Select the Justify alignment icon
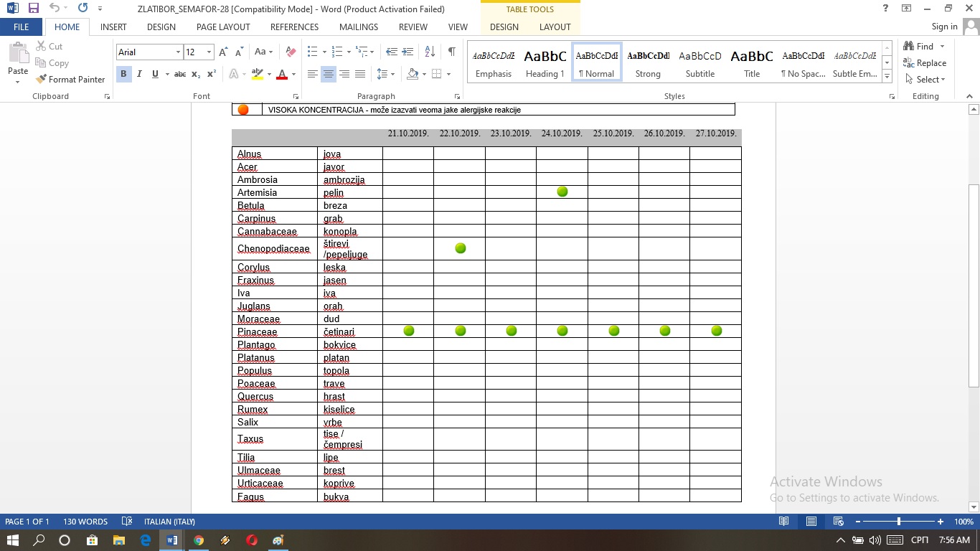 click(x=360, y=74)
